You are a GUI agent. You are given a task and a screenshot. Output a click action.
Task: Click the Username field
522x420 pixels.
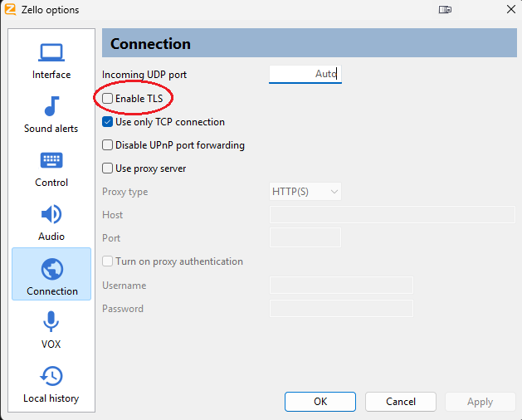tap(341, 285)
